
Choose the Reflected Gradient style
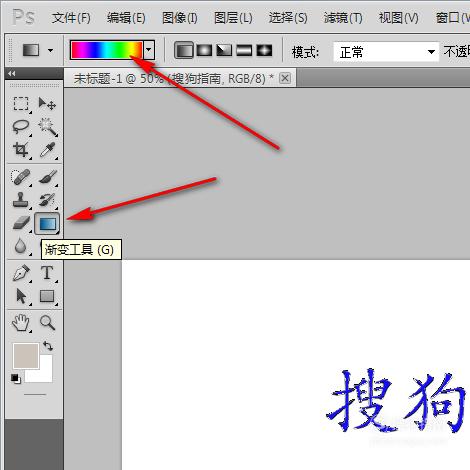click(244, 51)
